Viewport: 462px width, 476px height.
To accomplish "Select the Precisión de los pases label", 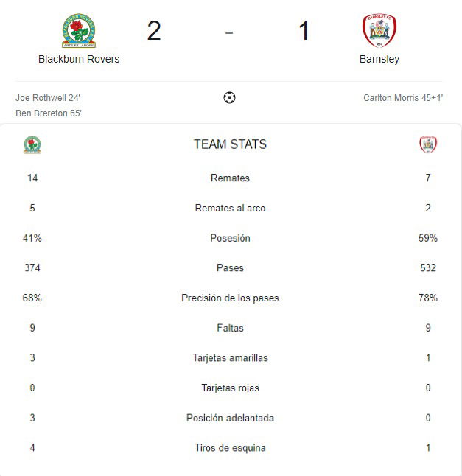I will pos(231,298).
